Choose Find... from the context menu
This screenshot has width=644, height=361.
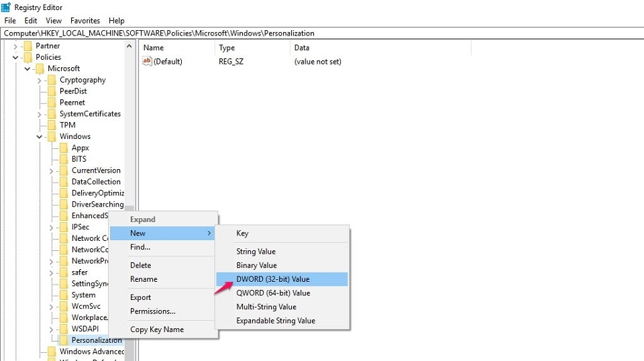[x=162, y=247]
